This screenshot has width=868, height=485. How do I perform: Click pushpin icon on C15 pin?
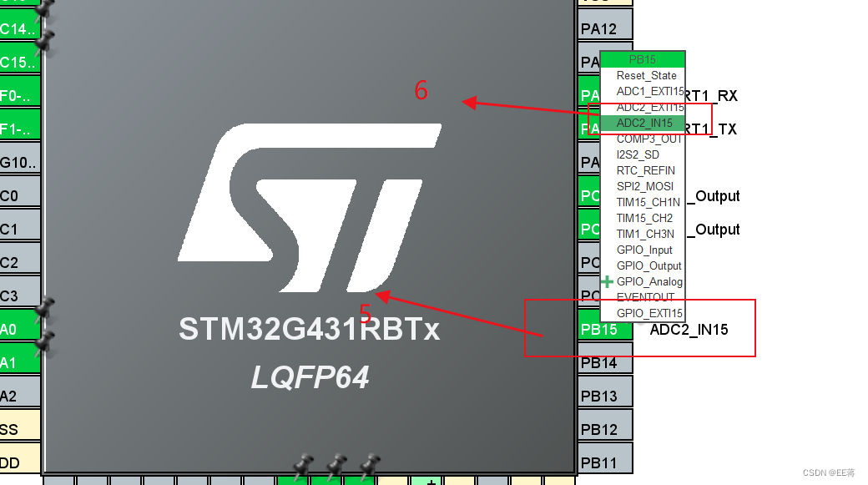(44, 43)
